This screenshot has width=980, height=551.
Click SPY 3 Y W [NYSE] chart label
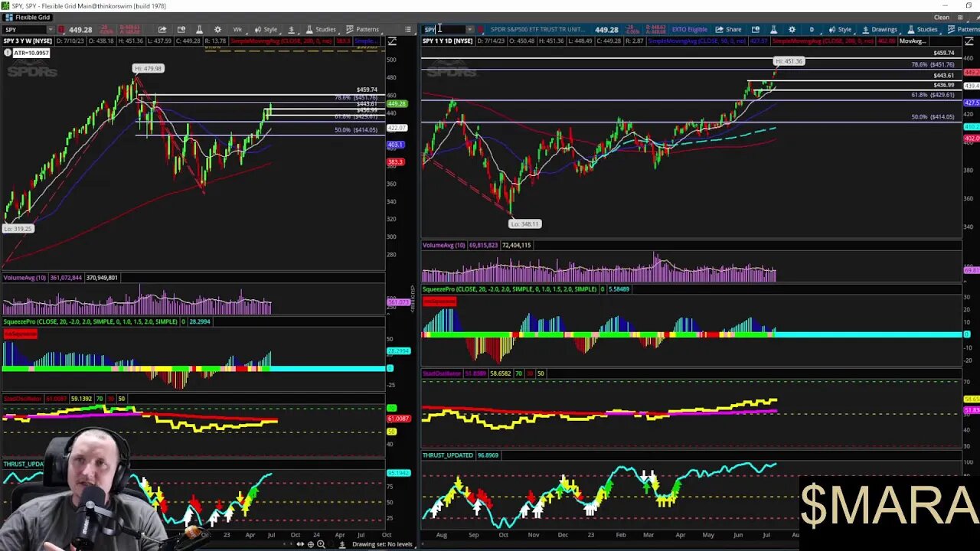(x=27, y=41)
